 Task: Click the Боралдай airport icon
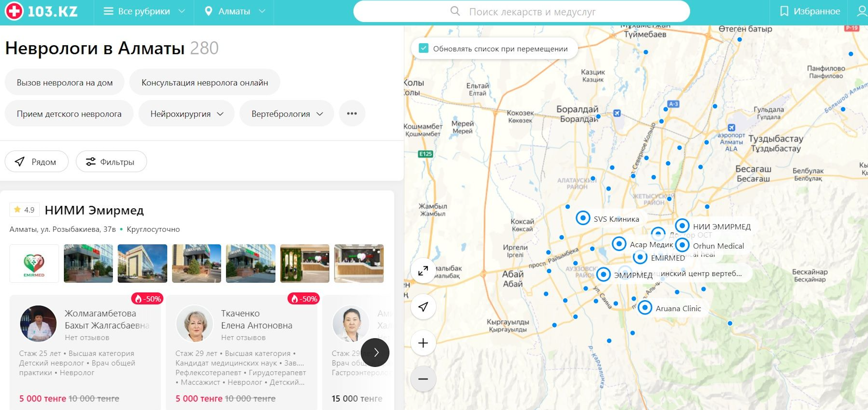pos(617,113)
